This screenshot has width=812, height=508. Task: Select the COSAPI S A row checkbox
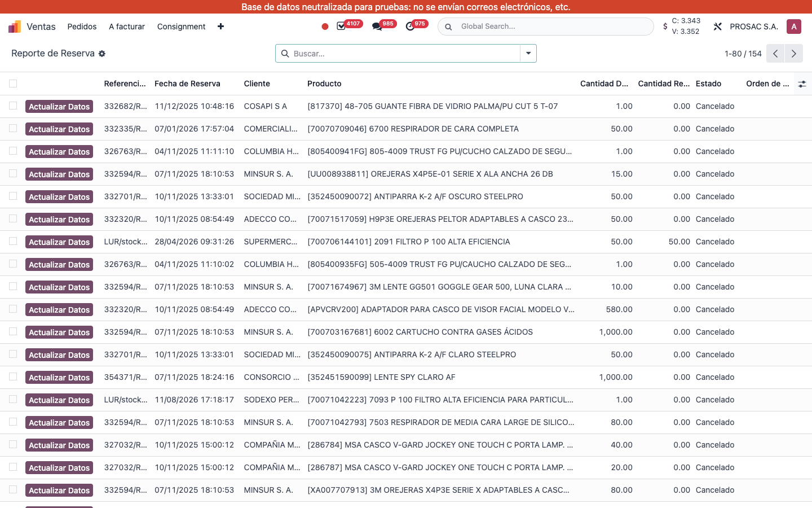point(13,106)
